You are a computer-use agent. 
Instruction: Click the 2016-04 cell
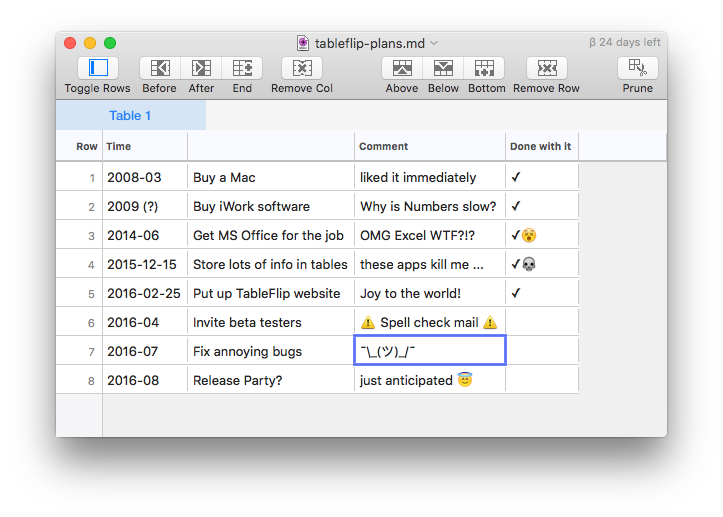(x=145, y=323)
